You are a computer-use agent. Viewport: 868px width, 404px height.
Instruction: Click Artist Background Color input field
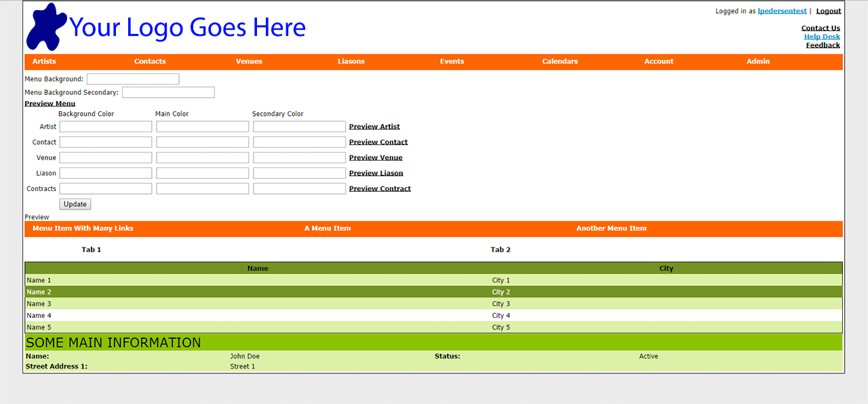click(x=106, y=127)
